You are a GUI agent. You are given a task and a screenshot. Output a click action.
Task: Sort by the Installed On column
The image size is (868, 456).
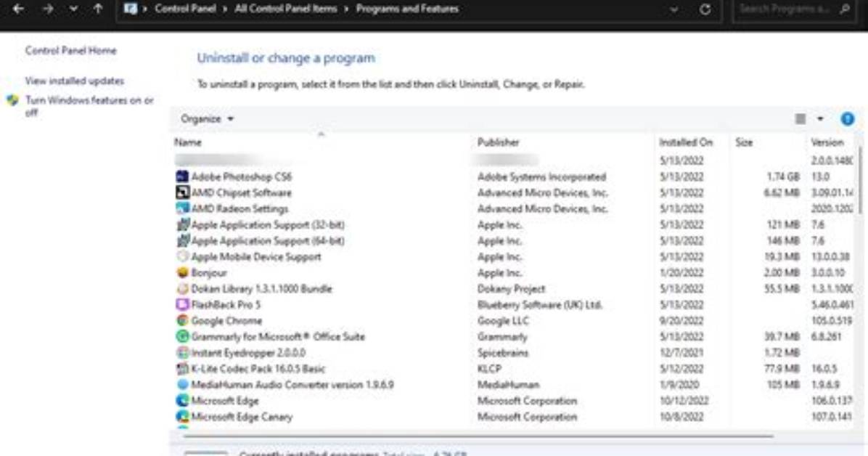[685, 142]
